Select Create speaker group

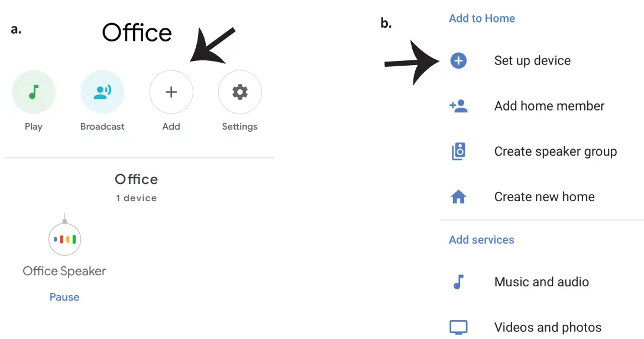555,151
